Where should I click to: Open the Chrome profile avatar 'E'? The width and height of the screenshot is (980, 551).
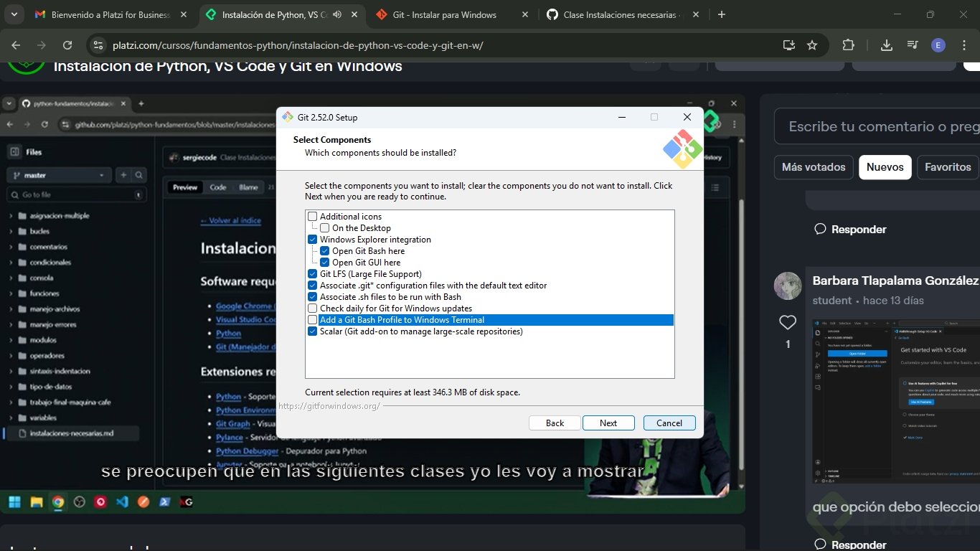pyautogui.click(x=938, y=45)
